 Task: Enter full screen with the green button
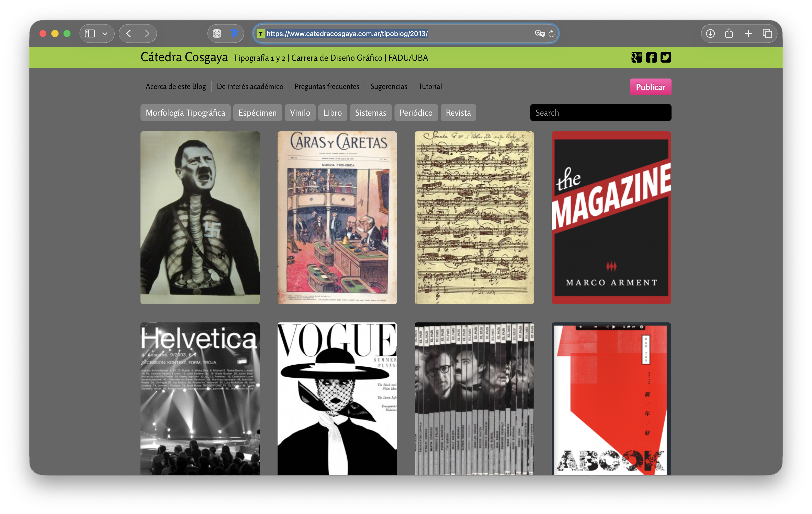[67, 34]
